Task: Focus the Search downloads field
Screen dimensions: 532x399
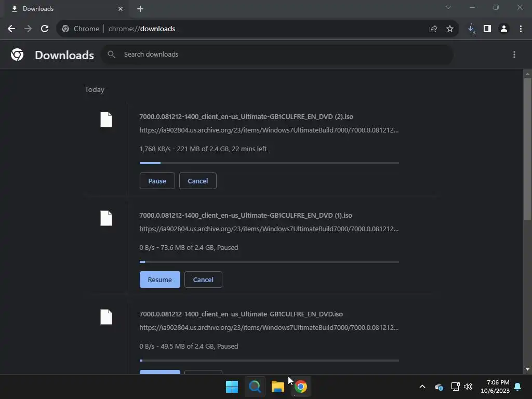Action: click(277, 55)
